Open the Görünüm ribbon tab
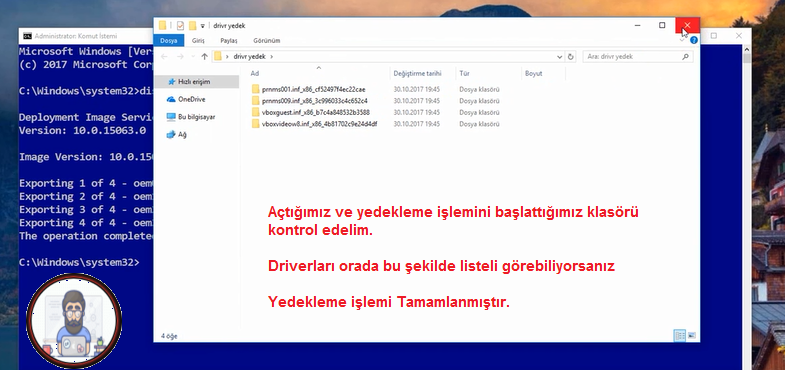This screenshot has width=785, height=370. (x=267, y=41)
